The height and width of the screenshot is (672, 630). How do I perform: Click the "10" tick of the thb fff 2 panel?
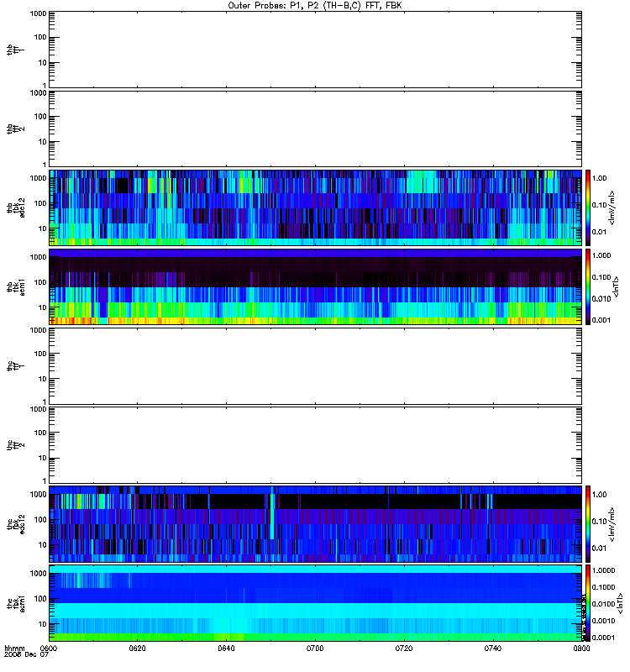(43, 142)
